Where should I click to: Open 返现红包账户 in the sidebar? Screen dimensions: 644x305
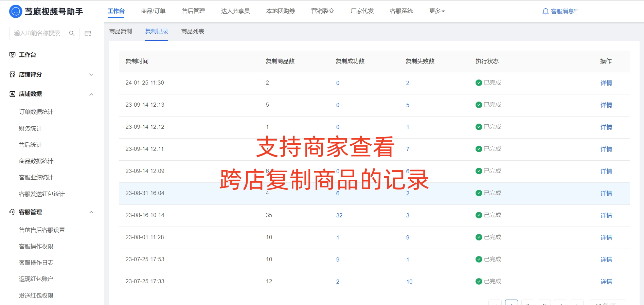pos(36,279)
